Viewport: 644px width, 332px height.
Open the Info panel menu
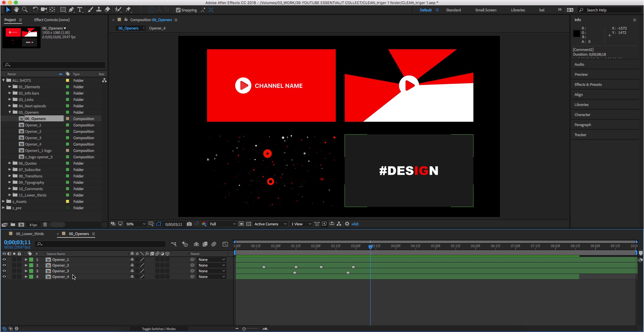coord(634,20)
